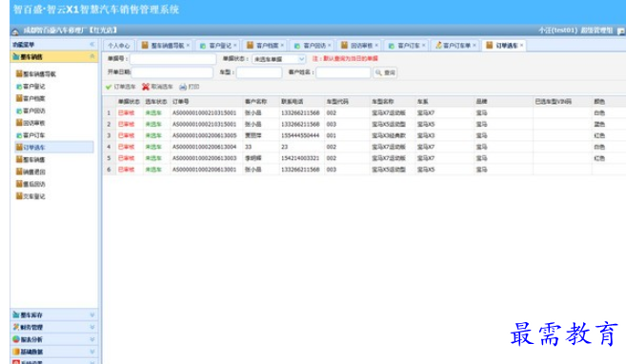This screenshot has width=626, height=364.
Task: Open 整车销售导航 in the sidebar menu
Action: point(36,73)
